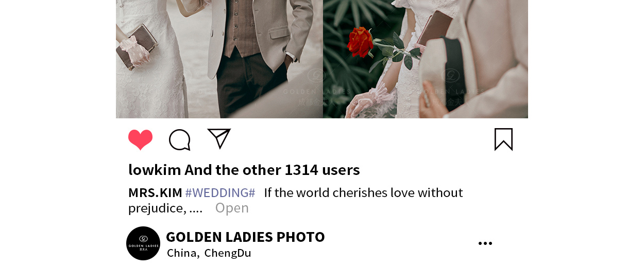Browse the #WEDDING# hashtag
This screenshot has width=644, height=266.
220,193
